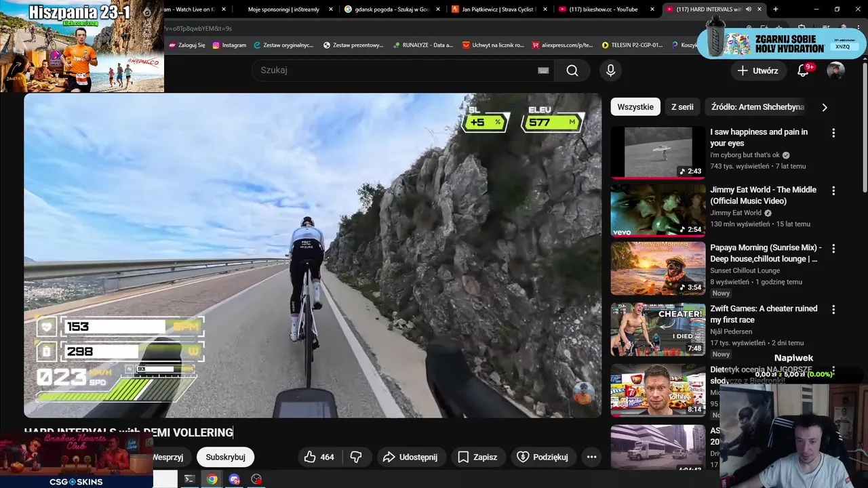Open the Instagram bookmark
Image resolution: width=868 pixels, height=488 pixels.
229,45
